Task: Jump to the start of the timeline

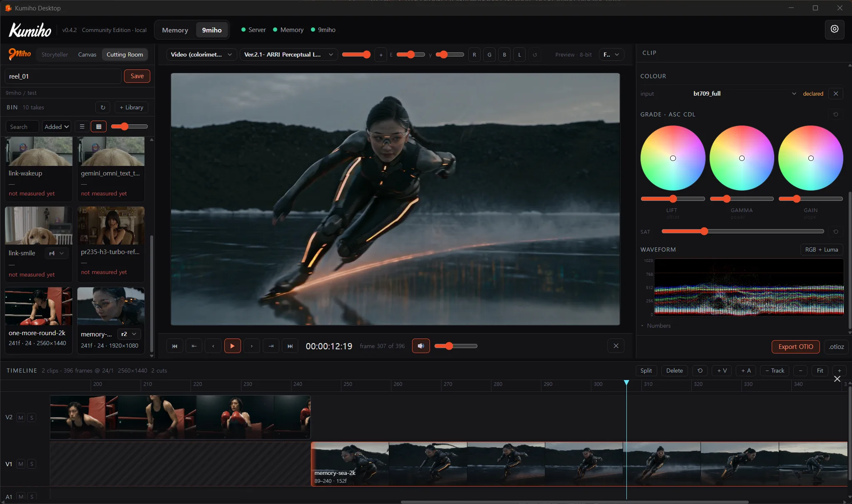Action: point(175,346)
